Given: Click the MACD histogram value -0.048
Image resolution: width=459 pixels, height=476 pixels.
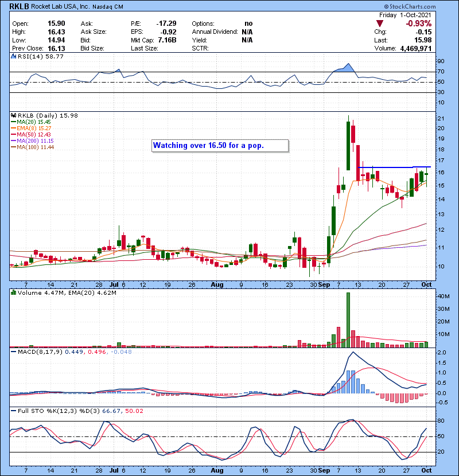Looking at the screenshot, I should point(121,352).
